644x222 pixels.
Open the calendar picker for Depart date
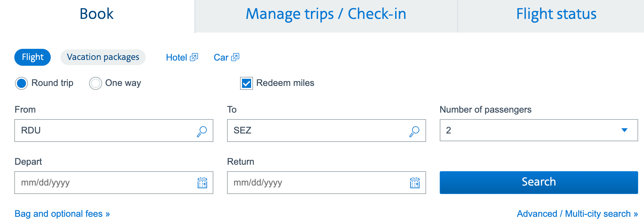tap(203, 183)
